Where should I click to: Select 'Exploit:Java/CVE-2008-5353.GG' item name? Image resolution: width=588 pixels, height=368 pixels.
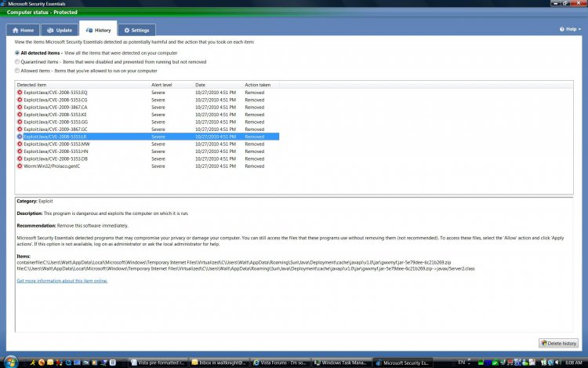56,122
